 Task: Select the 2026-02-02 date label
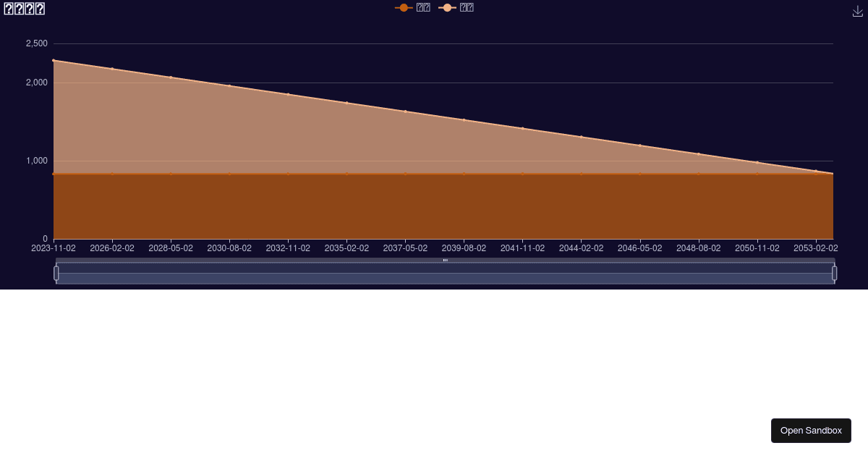tap(112, 248)
